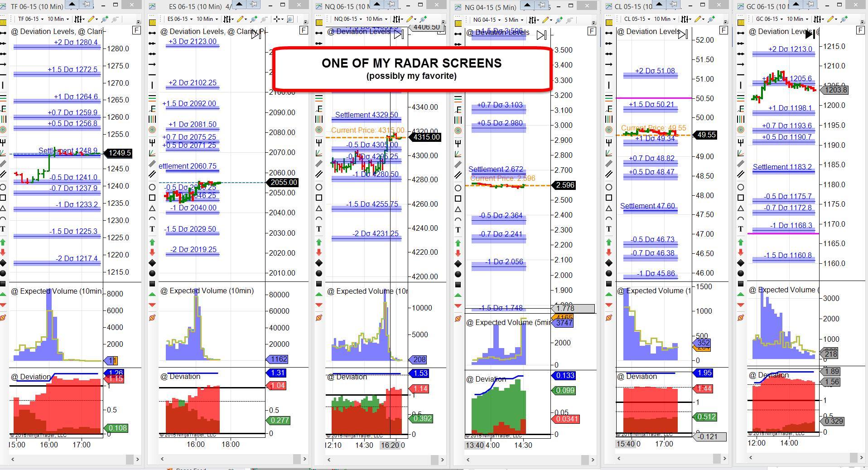Choose green arrow up marker in ES chart
Viewport: 868px width, 470px height.
point(152,242)
